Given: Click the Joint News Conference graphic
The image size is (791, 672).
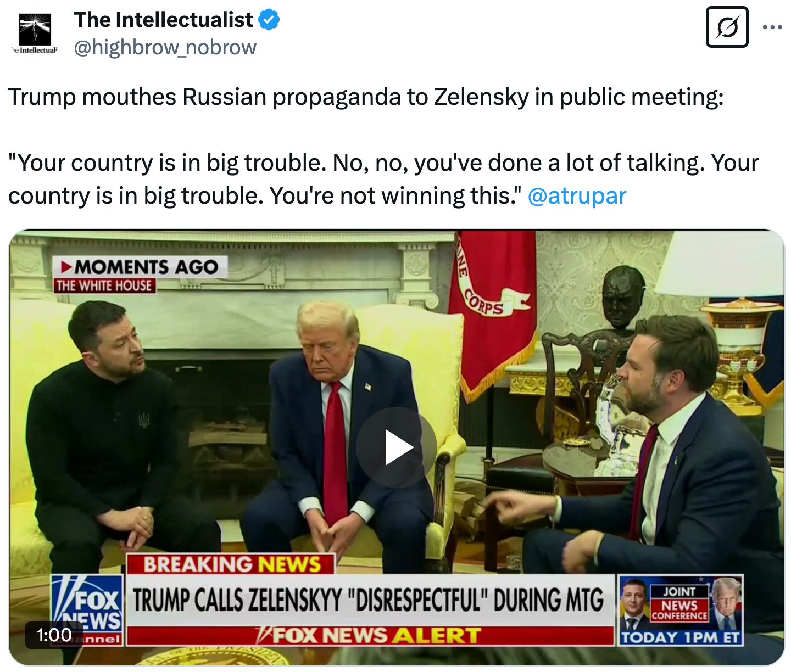Looking at the screenshot, I should tap(681, 609).
